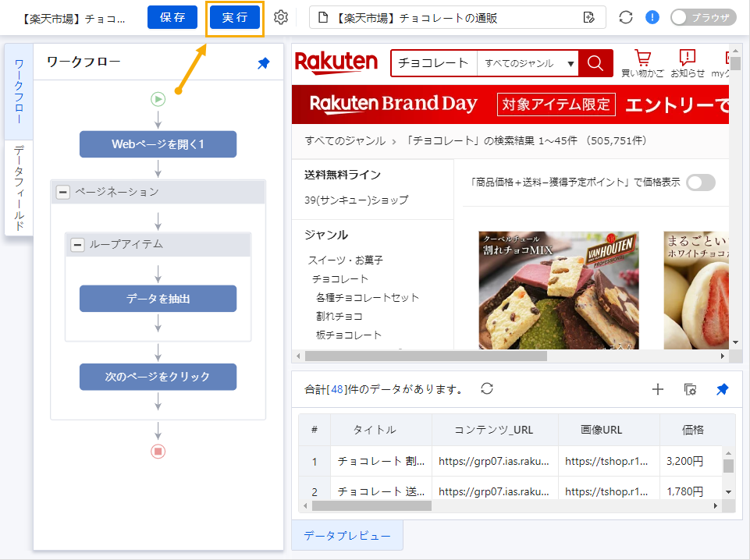Click the blue exclamation info icon

click(x=652, y=18)
